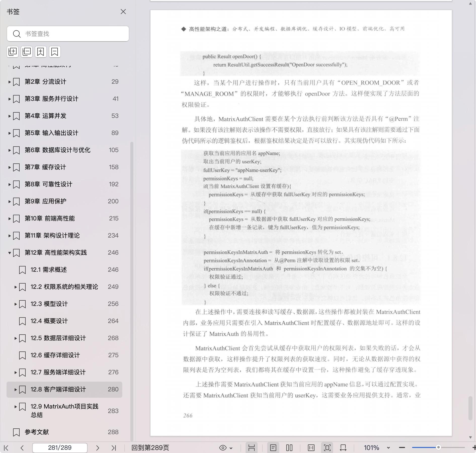
Task: Click the zoom slider handle
Action: pyautogui.click(x=438, y=447)
